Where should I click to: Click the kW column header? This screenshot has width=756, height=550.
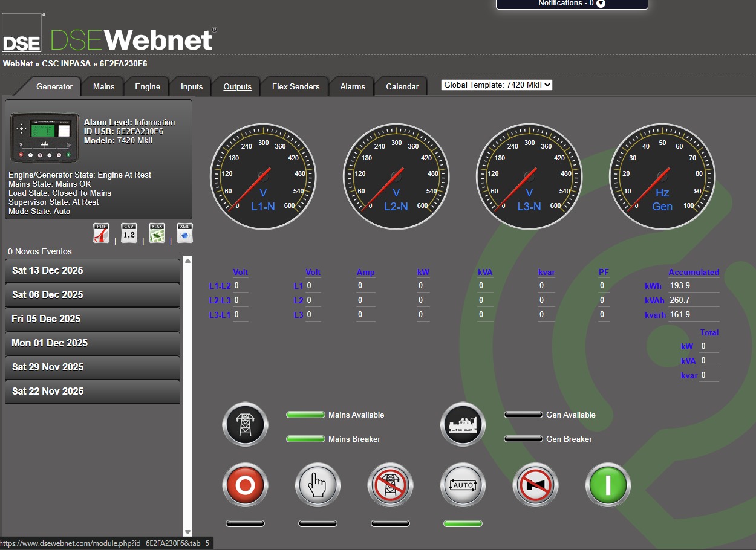tap(423, 273)
